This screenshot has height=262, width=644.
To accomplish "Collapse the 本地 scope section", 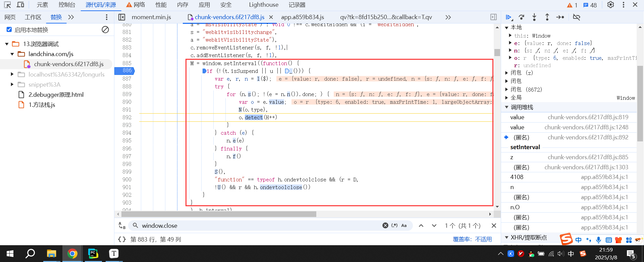I will 507,28.
